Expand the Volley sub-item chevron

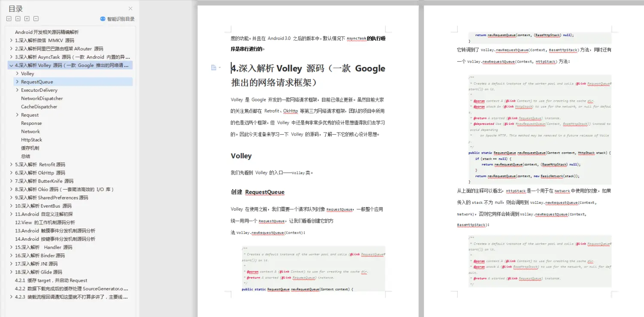pos(17,73)
